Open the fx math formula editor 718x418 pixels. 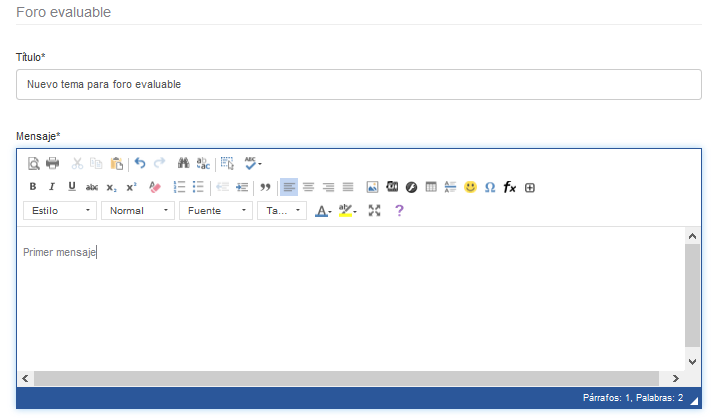[510, 187]
